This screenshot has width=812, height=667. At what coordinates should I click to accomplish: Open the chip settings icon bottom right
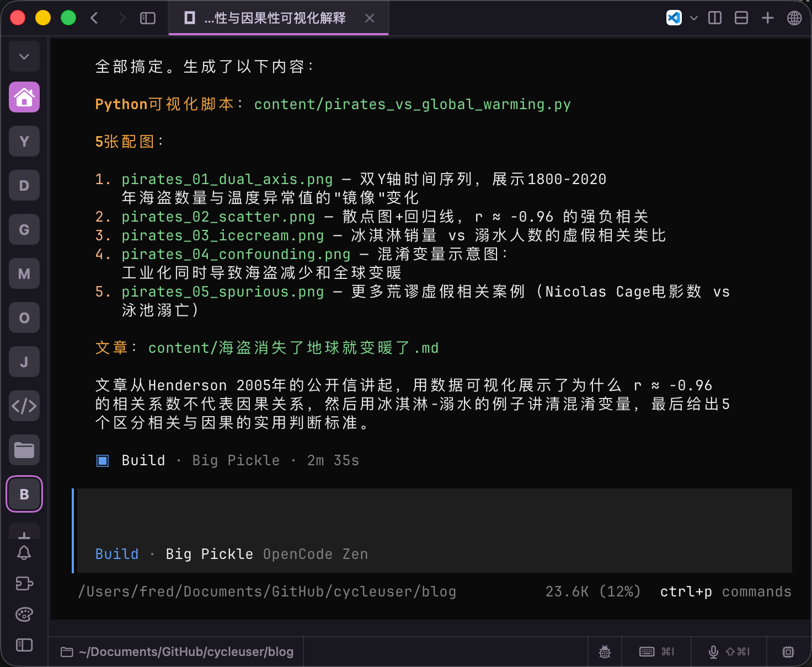(789, 652)
